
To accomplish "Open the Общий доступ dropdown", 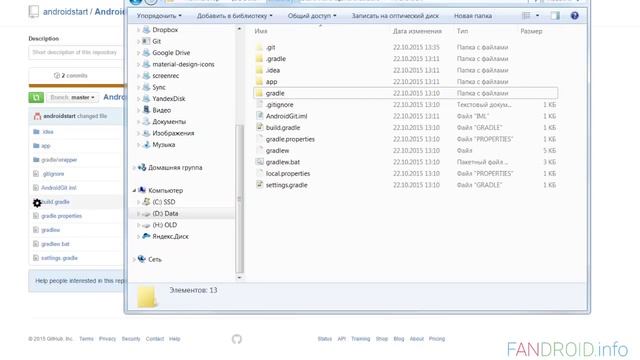I will (312, 16).
